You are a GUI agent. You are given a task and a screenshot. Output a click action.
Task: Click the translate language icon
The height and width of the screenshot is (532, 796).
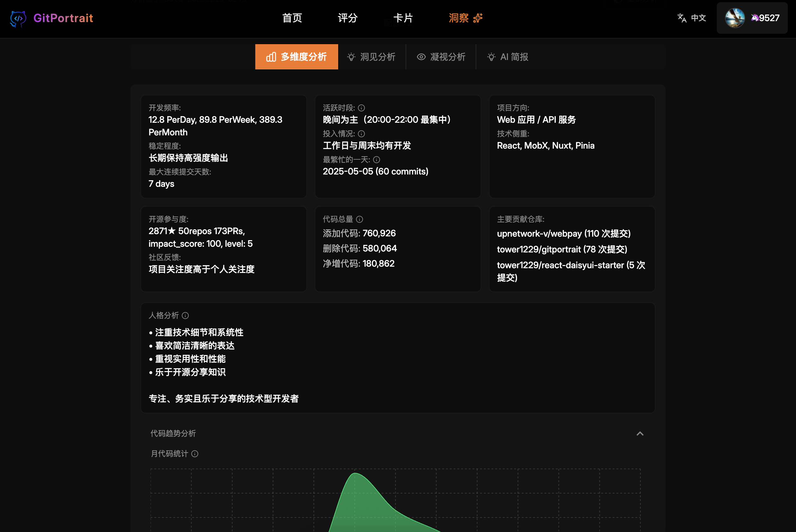point(682,18)
